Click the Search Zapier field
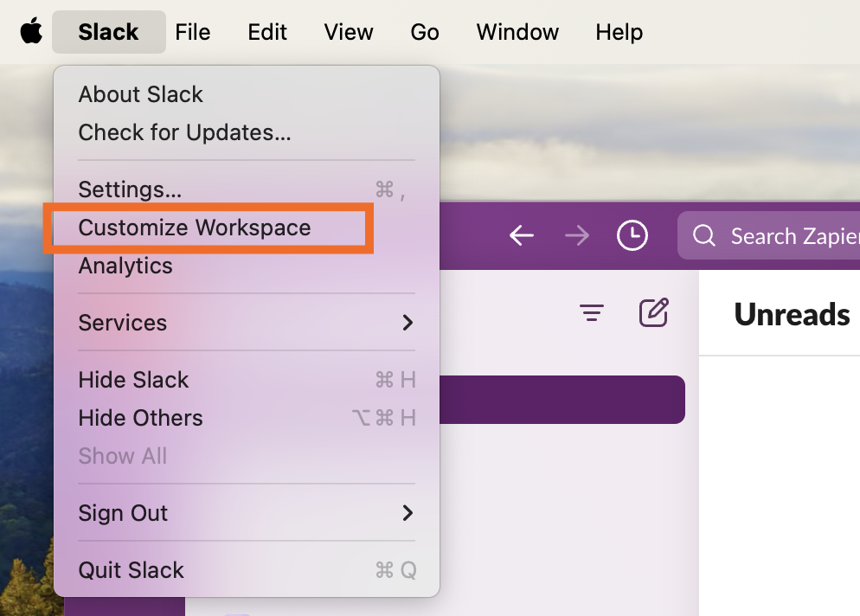The width and height of the screenshot is (860, 616). coord(768,236)
